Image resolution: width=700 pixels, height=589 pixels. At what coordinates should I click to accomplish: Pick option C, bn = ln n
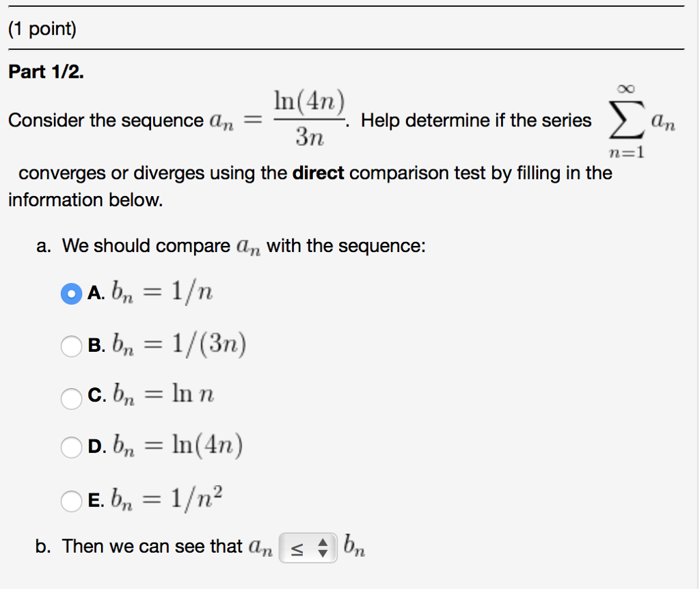[x=71, y=398]
